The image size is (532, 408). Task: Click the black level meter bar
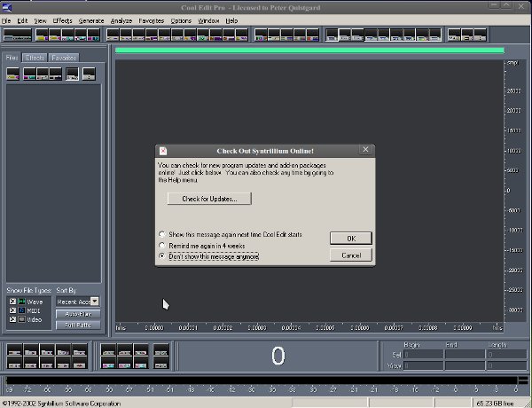pos(262,381)
